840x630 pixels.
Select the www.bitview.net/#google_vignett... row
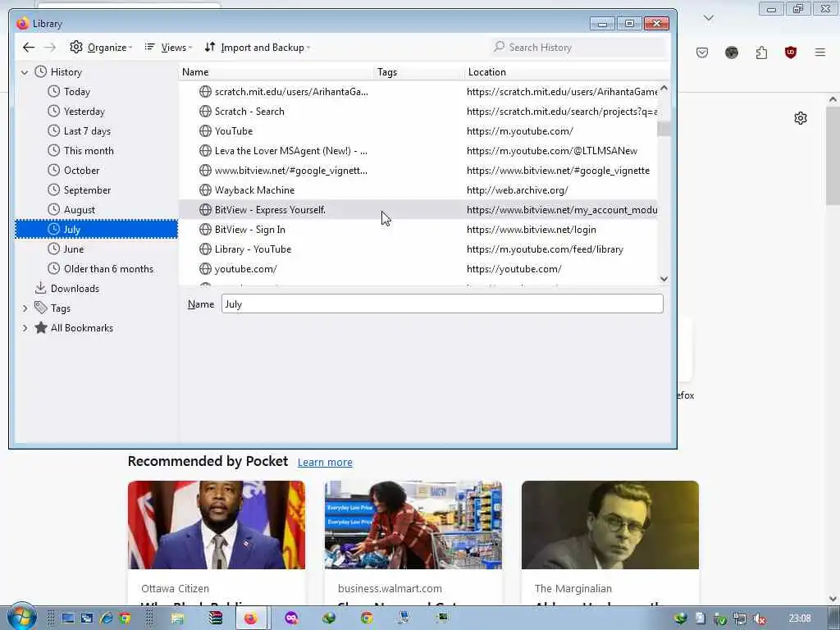pos(418,171)
